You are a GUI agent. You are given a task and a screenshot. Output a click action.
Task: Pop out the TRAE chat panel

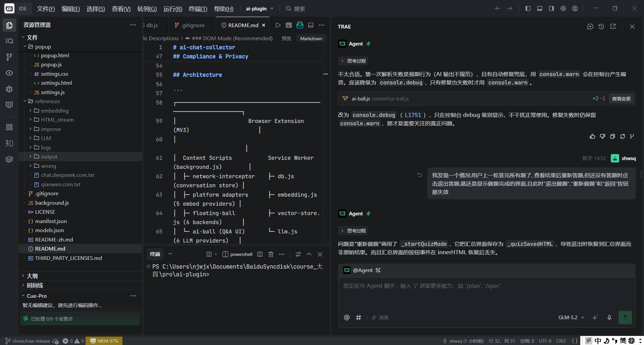coord(613,26)
